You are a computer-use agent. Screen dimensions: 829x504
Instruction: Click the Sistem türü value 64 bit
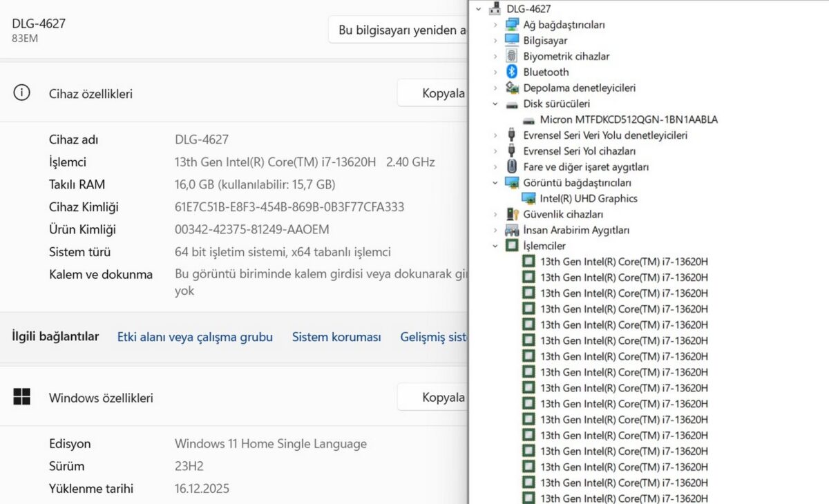click(x=283, y=252)
